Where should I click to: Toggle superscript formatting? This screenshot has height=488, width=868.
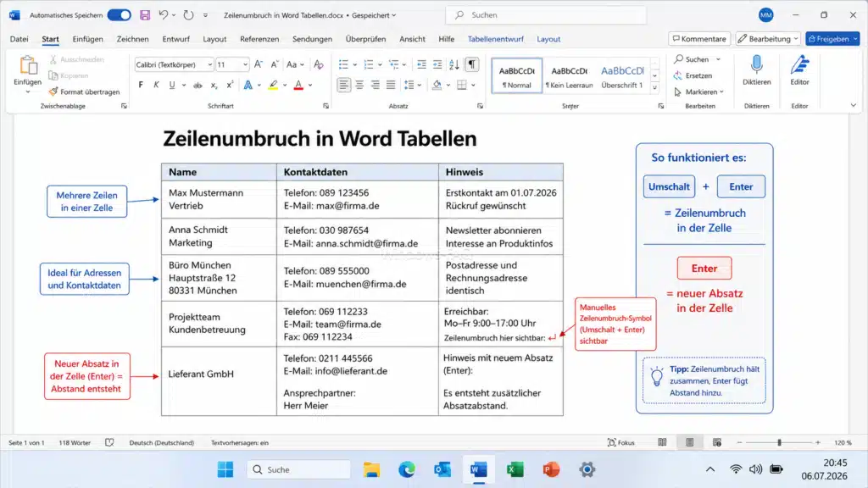[230, 85]
